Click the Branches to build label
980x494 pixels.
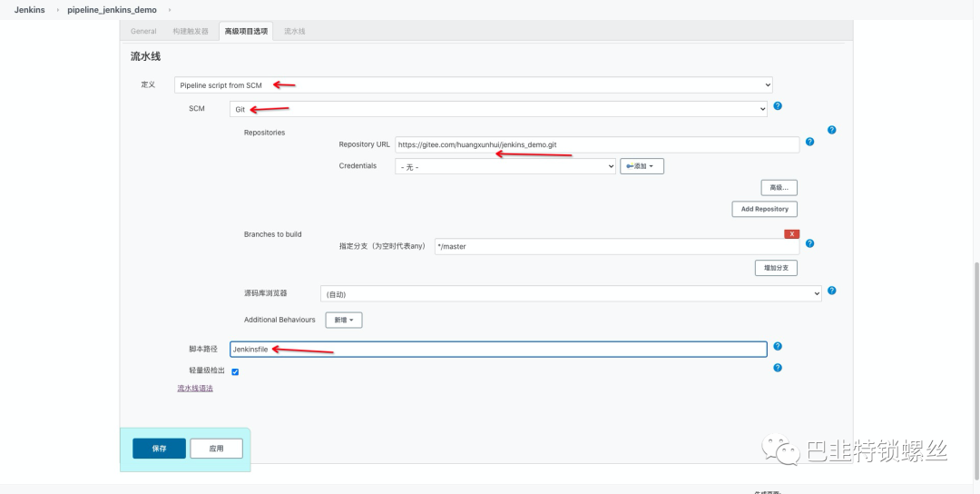(x=272, y=234)
